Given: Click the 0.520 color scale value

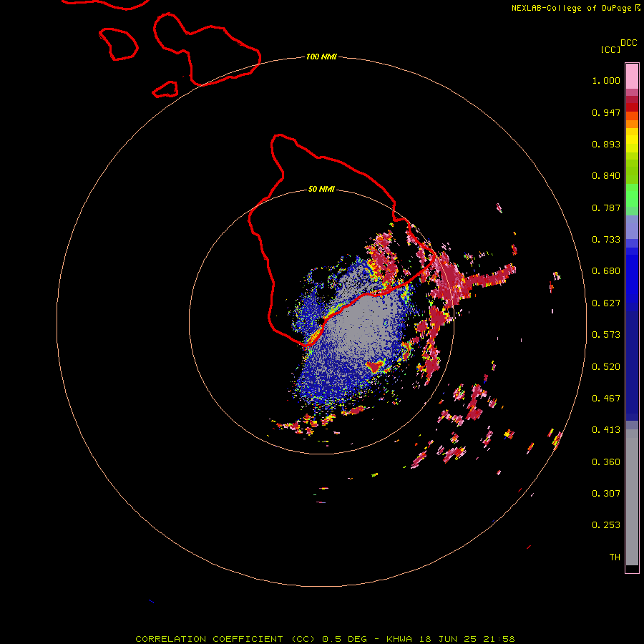Looking at the screenshot, I should point(606,367).
